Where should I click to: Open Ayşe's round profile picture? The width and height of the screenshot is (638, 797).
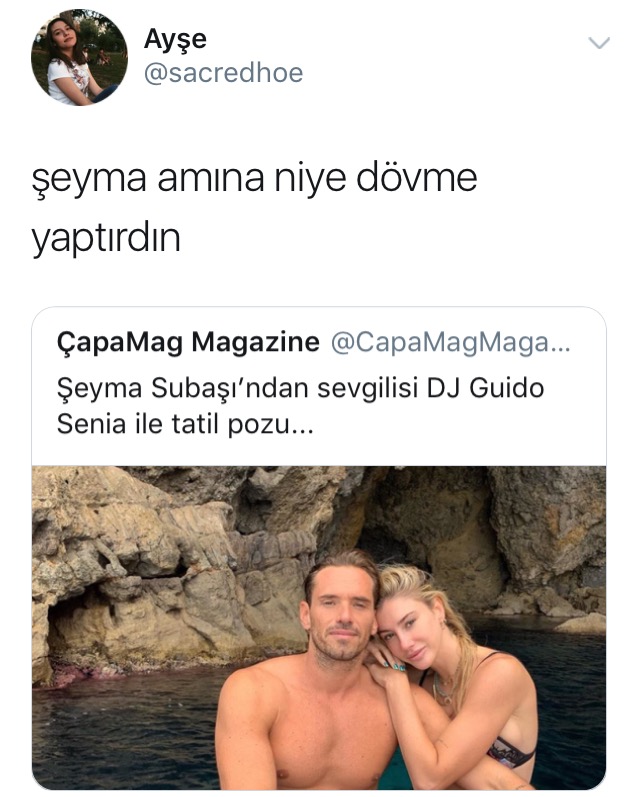pos(79,57)
